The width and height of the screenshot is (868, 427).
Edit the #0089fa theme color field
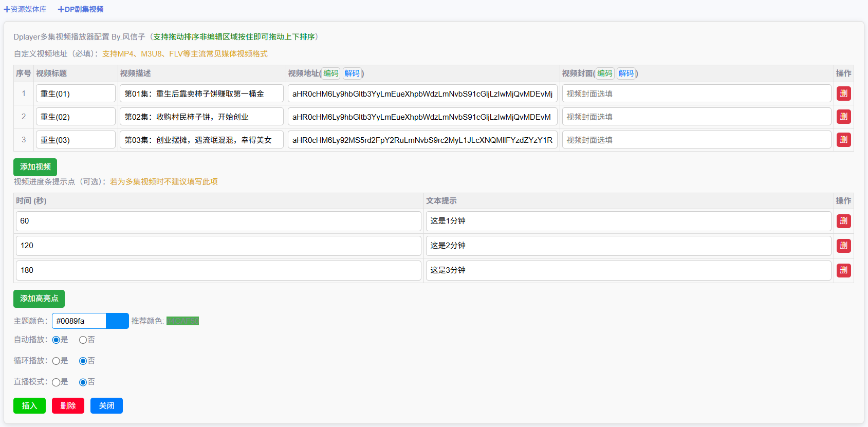click(x=79, y=321)
